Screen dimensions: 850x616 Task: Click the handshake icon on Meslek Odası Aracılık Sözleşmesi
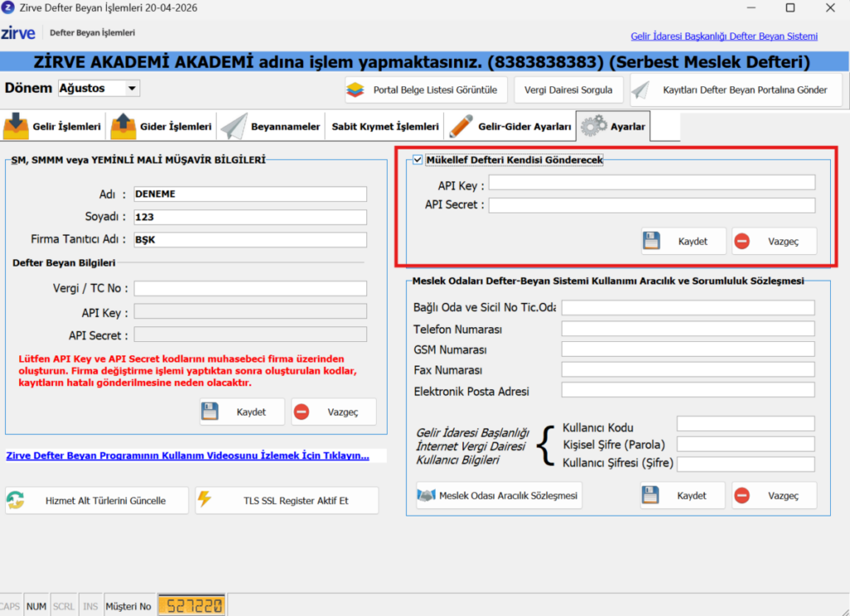coord(427,495)
